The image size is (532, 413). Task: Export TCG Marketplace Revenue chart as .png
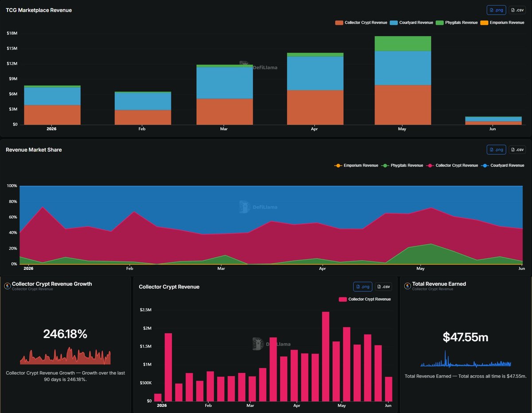pyautogui.click(x=496, y=10)
